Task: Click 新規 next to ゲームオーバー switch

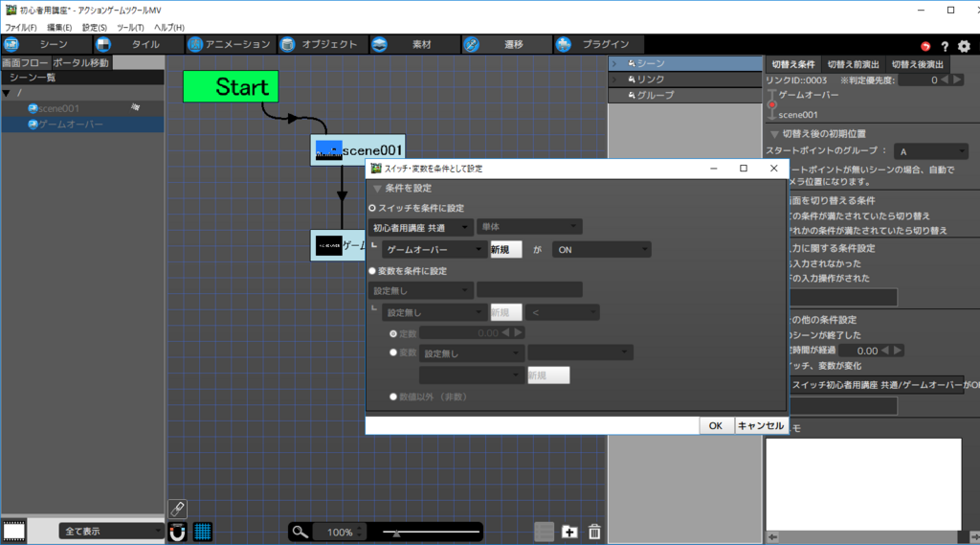Action: tap(505, 250)
